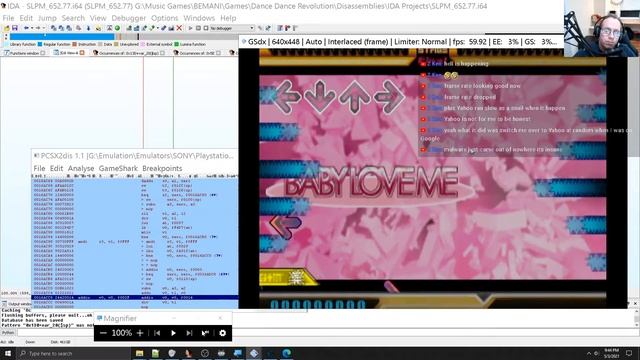
Task: Click Magnifier play reading button
Action: coord(173,333)
